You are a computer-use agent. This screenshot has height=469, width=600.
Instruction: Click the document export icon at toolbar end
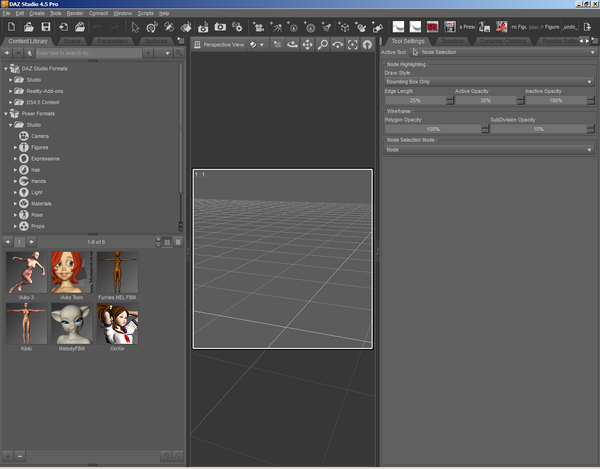587,27
